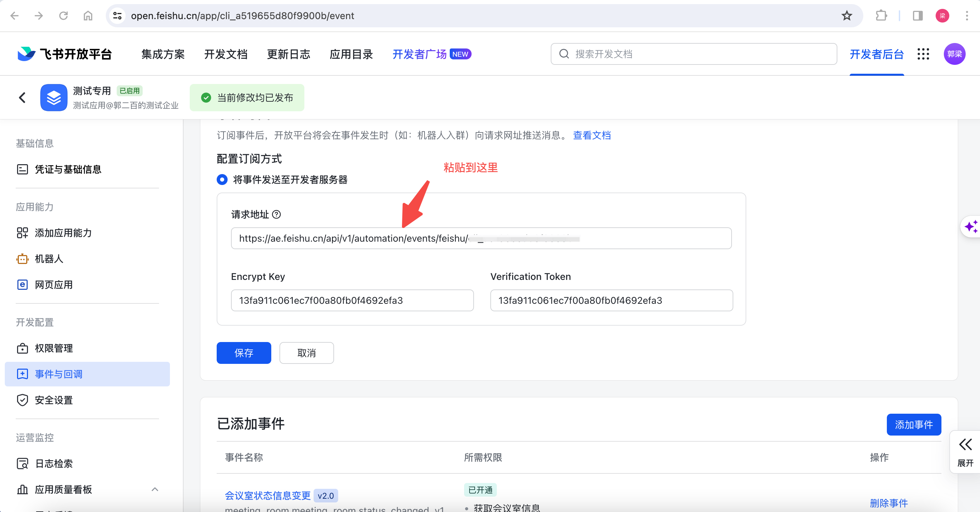This screenshot has width=980, height=512.
Task: Open site information icon in address bar
Action: coord(117,16)
